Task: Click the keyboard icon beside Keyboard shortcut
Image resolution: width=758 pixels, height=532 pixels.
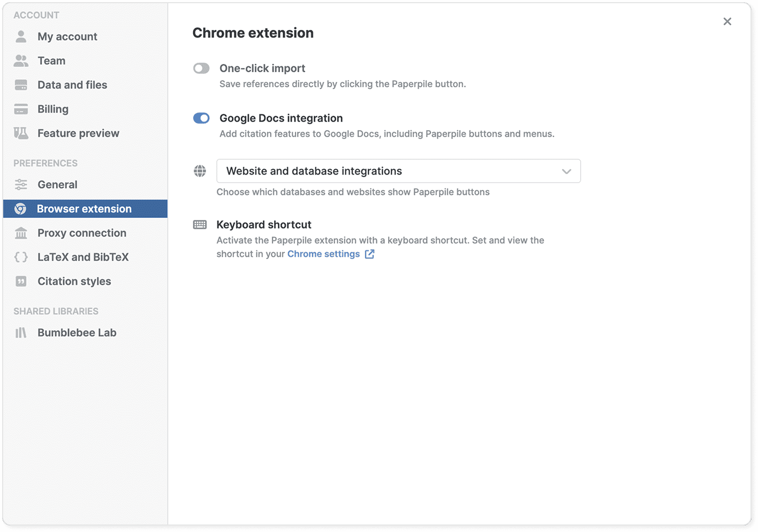Action: pos(200,225)
